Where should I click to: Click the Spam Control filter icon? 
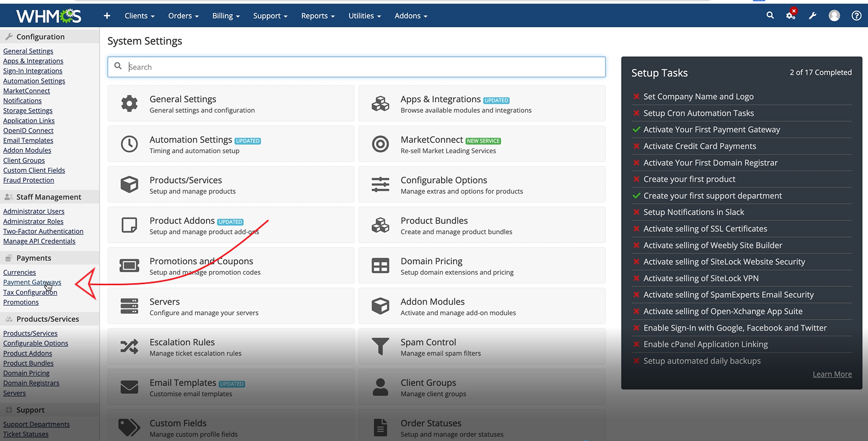(x=381, y=346)
